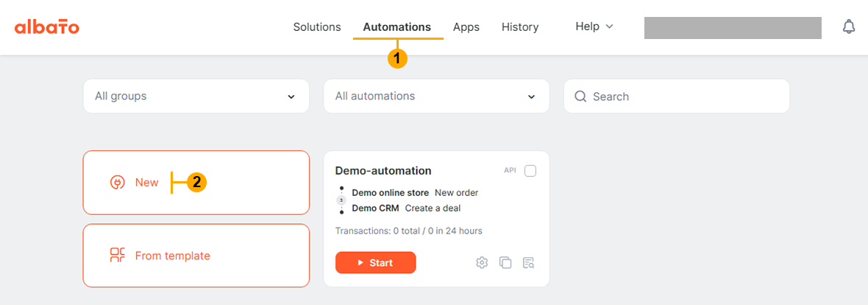The image size is (868, 305).
Task: Open Demo-automation settings gear
Action: [x=482, y=263]
